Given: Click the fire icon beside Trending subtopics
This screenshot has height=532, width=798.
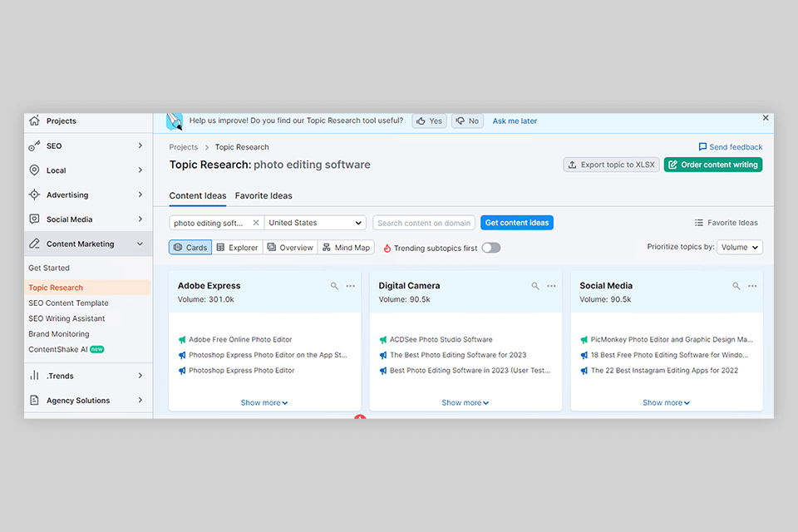Looking at the screenshot, I should (x=387, y=248).
